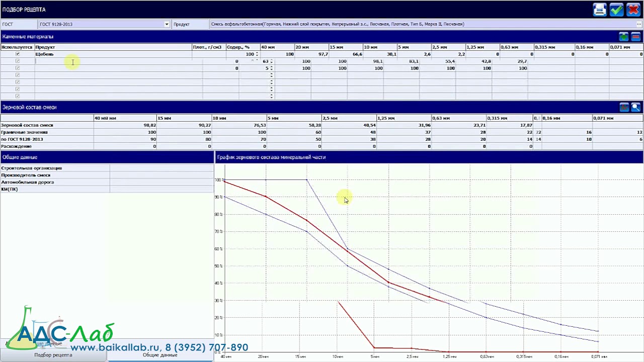The height and width of the screenshot is (362, 644).
Task: Click the График зернового состава минеральной части header
Action: point(271,157)
